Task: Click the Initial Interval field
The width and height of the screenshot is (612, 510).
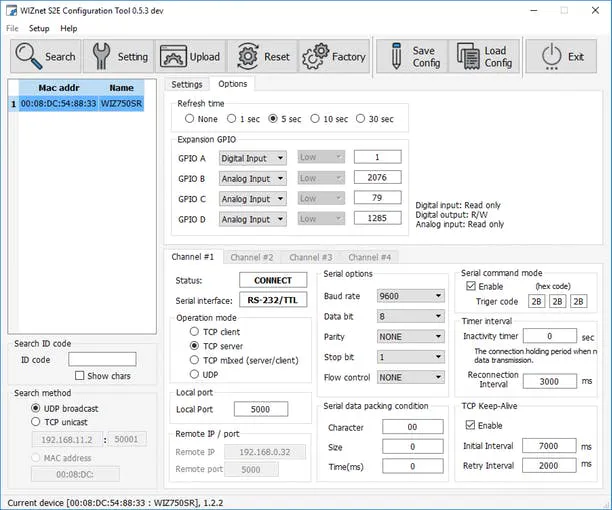Action: click(x=549, y=446)
